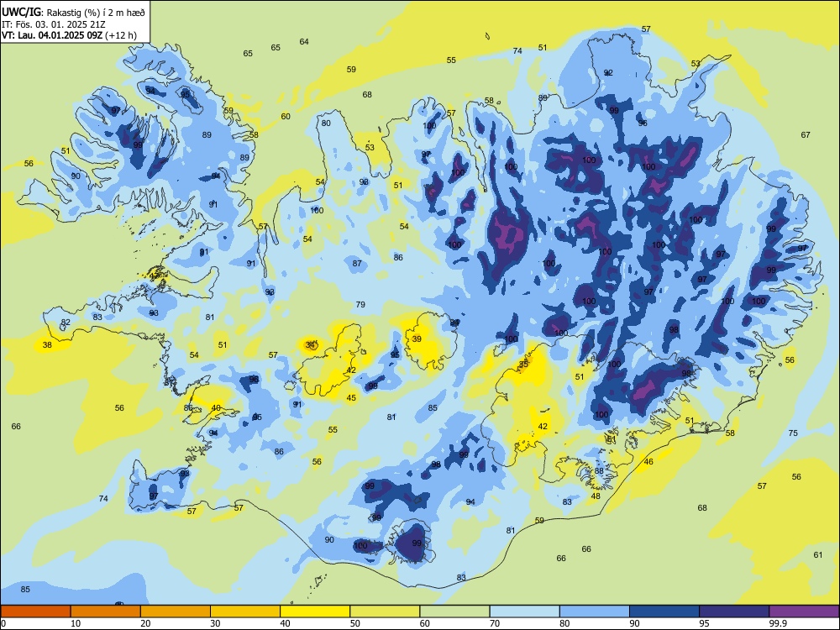Click the 'UWC/IG' source label
Image resolution: width=840 pixels, height=630 pixels.
[x=21, y=13]
